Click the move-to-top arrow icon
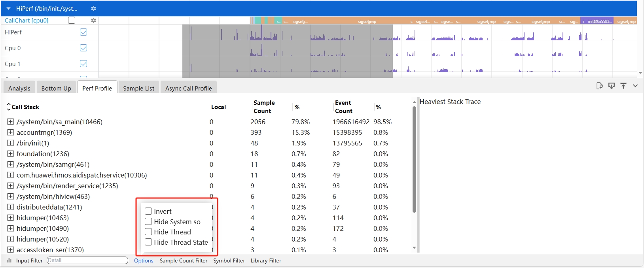The image size is (644, 268). pyautogui.click(x=623, y=86)
